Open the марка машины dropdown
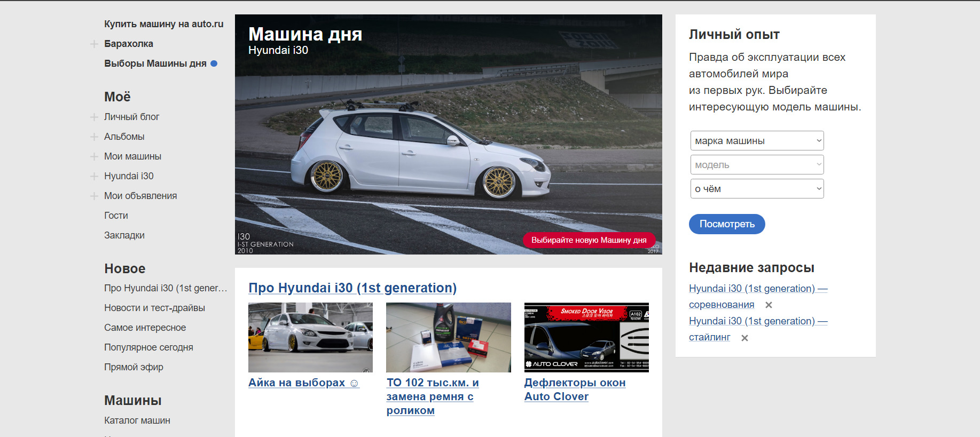This screenshot has height=437, width=980. tap(757, 141)
